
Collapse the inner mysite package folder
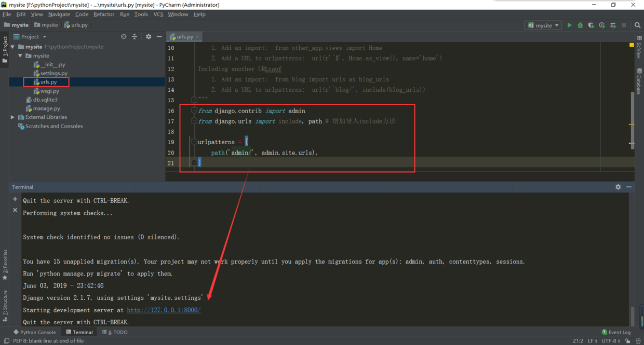click(x=20, y=56)
